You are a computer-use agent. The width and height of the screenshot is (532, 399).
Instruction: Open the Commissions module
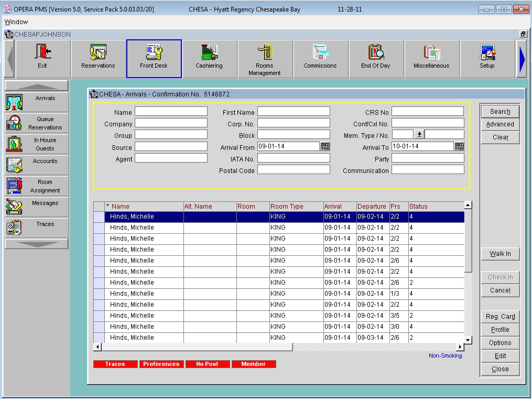(320, 59)
